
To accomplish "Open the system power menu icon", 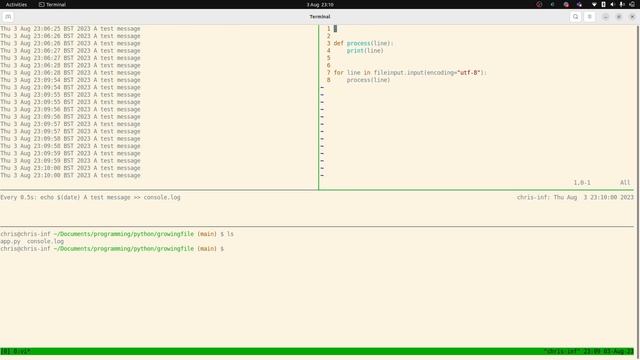I will (x=632, y=4).
